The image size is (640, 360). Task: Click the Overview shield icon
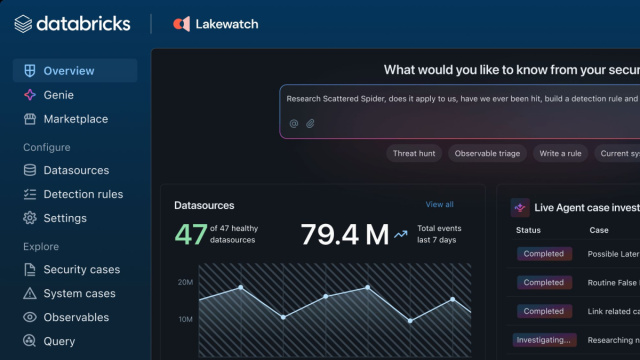pos(30,71)
